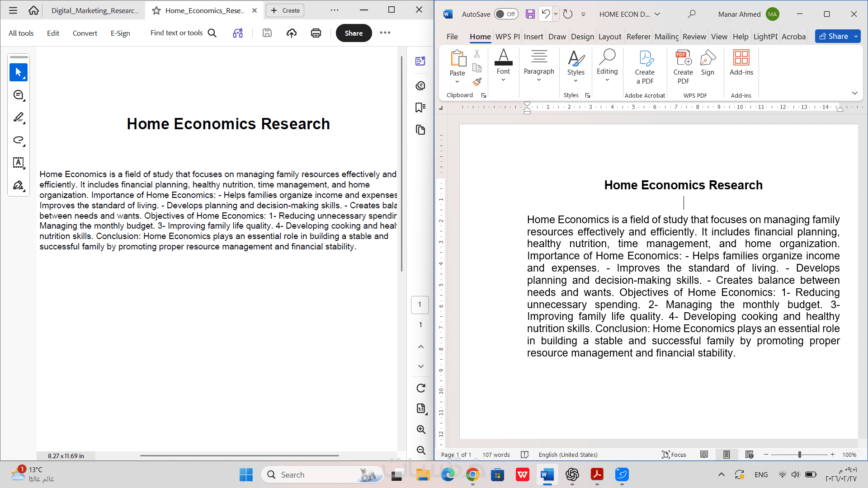Click the Acrobat upload to cloud icon
The image size is (868, 488).
click(x=292, y=33)
